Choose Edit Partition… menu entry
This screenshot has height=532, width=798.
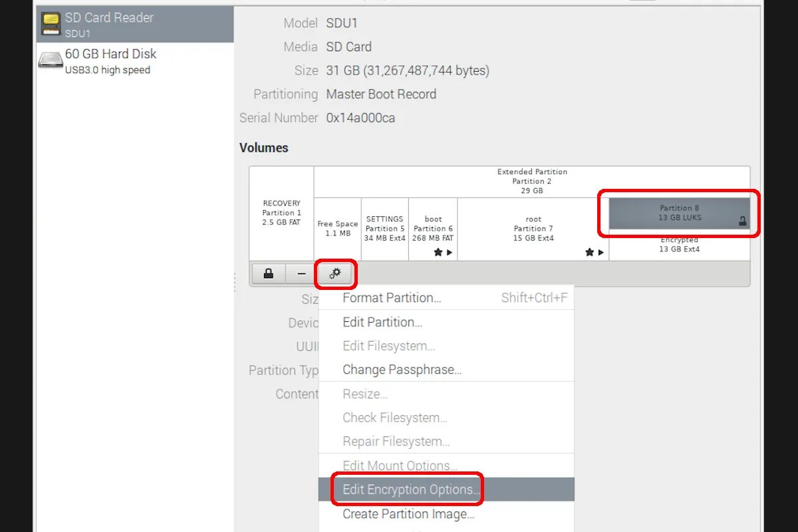pos(446,322)
